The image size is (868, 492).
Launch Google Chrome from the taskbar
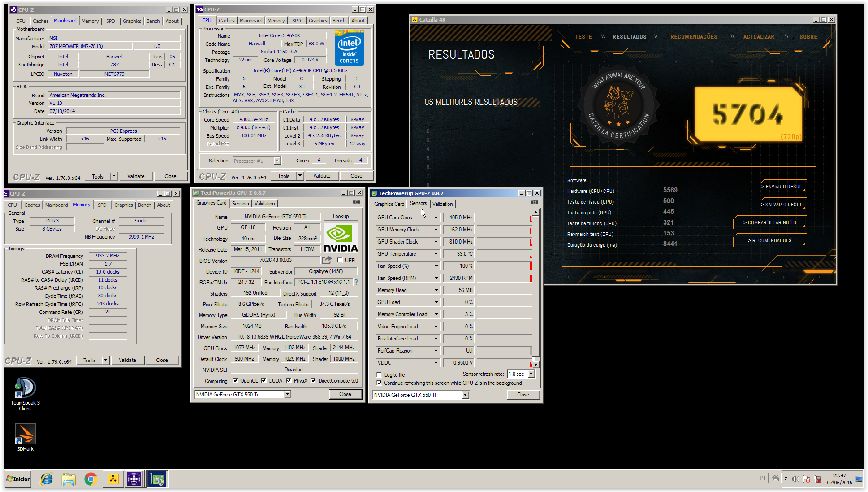point(91,479)
